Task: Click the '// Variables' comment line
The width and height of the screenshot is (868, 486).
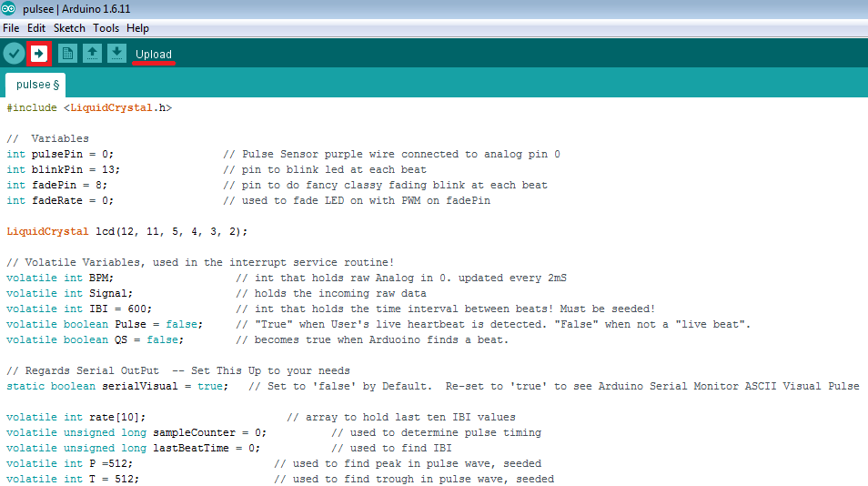Action: (47, 138)
